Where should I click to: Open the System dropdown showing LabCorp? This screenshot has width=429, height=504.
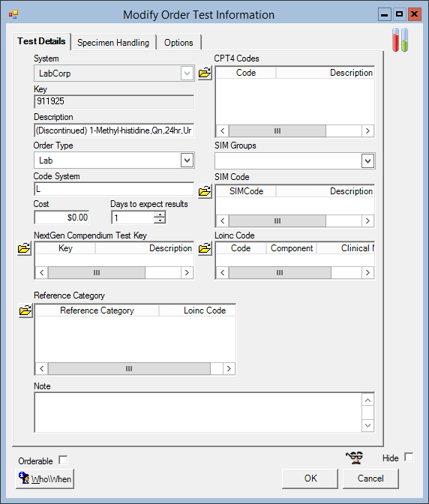click(x=187, y=73)
